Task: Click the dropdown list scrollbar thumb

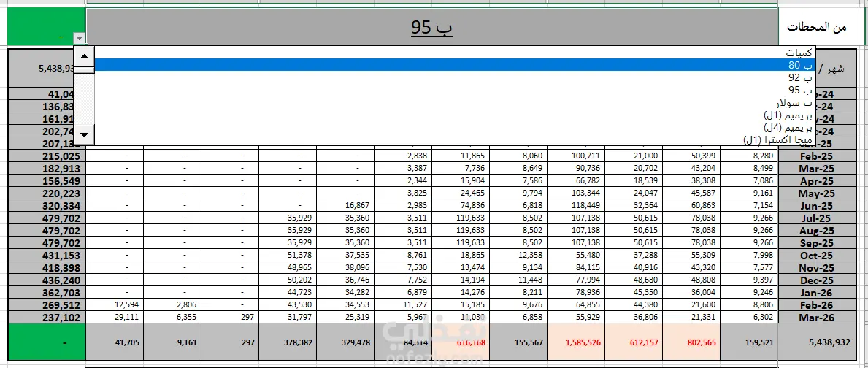Action: click(x=84, y=70)
